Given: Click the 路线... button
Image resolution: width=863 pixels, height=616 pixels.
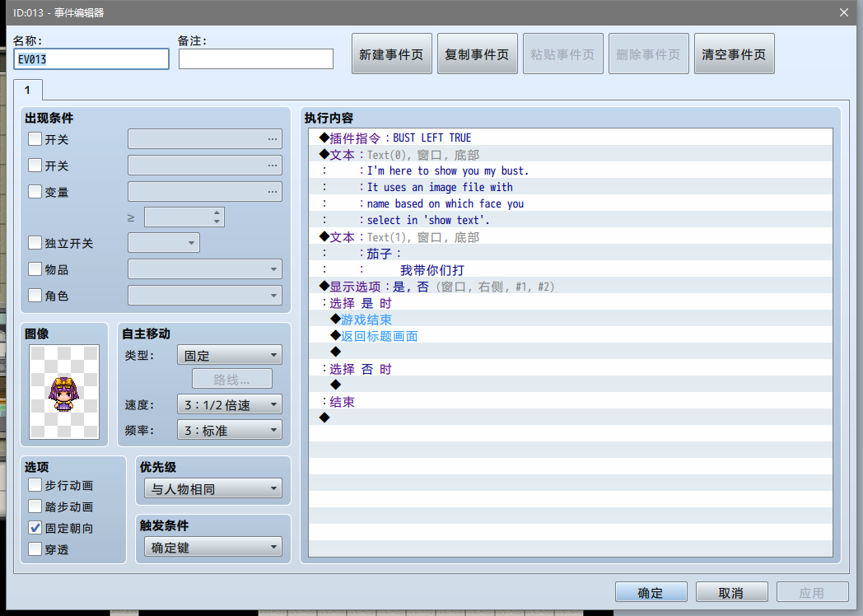Looking at the screenshot, I should point(231,380).
